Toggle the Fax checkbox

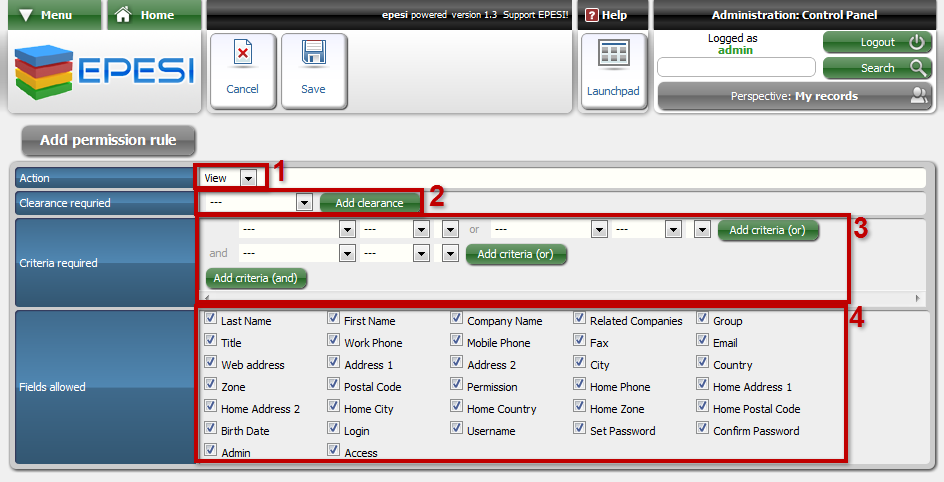(579, 340)
